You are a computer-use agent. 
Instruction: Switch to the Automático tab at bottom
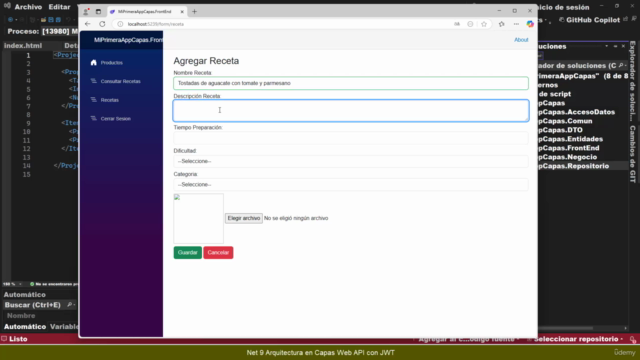(24, 327)
